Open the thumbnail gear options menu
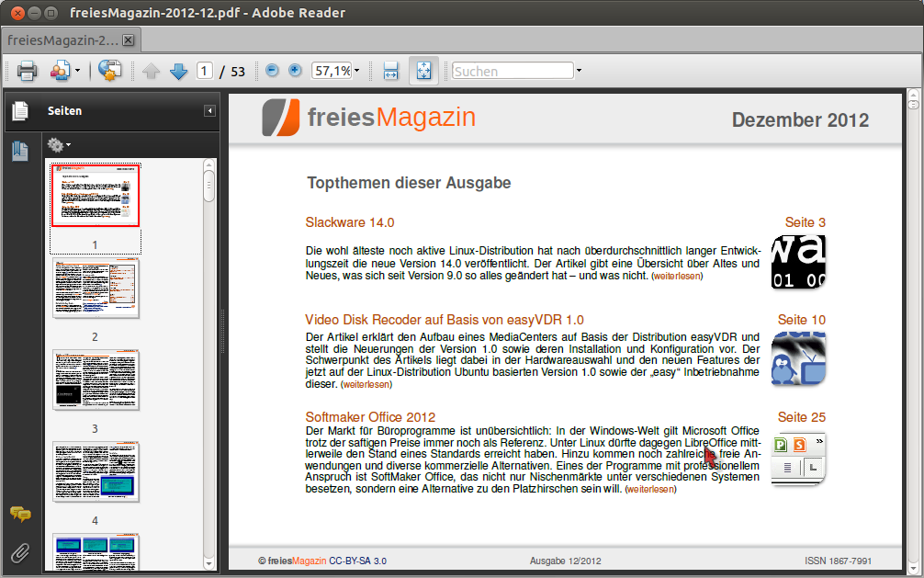 click(x=59, y=144)
